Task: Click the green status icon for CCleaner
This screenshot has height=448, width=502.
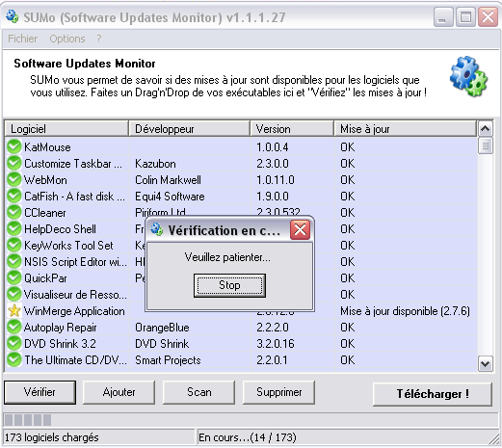Action: [x=14, y=212]
